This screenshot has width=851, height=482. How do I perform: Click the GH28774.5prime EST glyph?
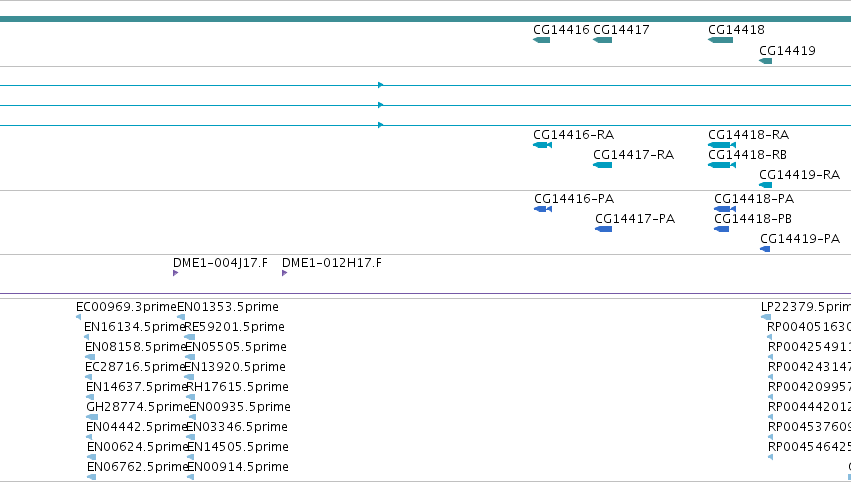coord(92,417)
